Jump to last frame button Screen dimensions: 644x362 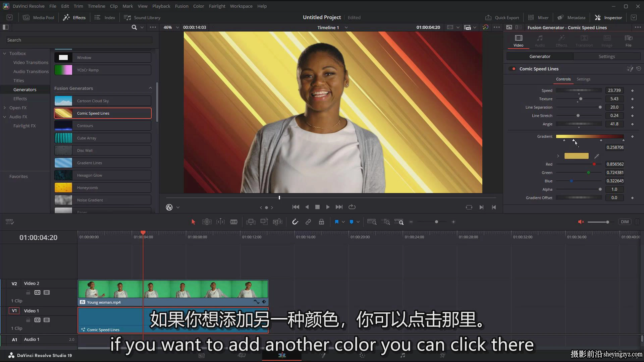tap(339, 207)
